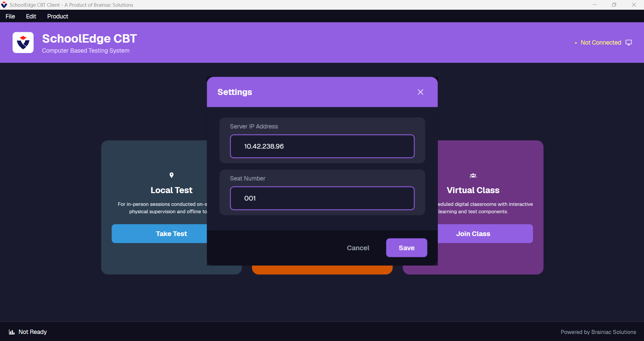
Task: Click the Powered by Brainiac Solutions text
Action: tap(598, 332)
